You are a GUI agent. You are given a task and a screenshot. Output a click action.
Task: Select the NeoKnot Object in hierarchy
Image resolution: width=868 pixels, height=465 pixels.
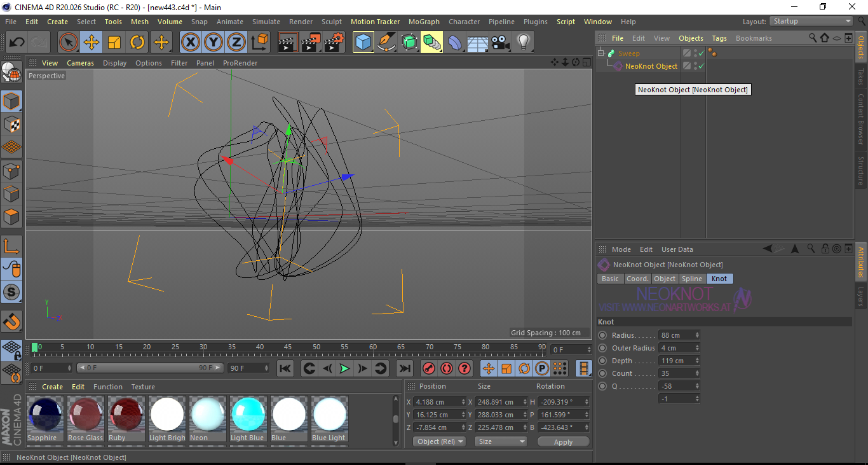coord(651,66)
